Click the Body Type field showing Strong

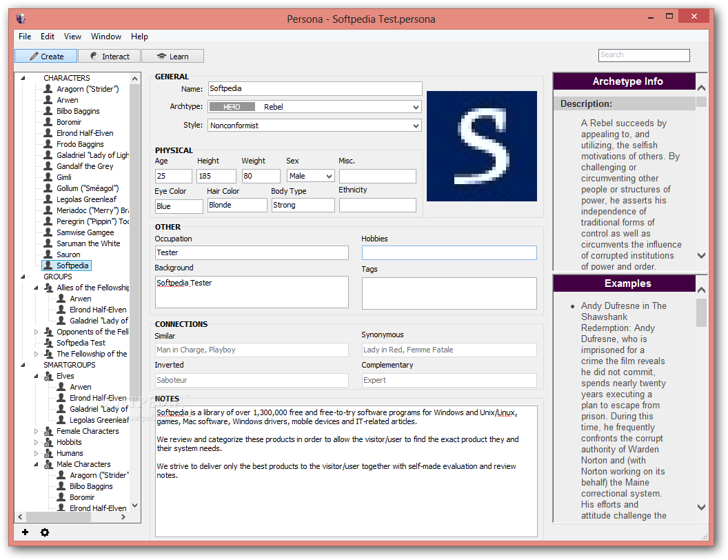point(303,206)
